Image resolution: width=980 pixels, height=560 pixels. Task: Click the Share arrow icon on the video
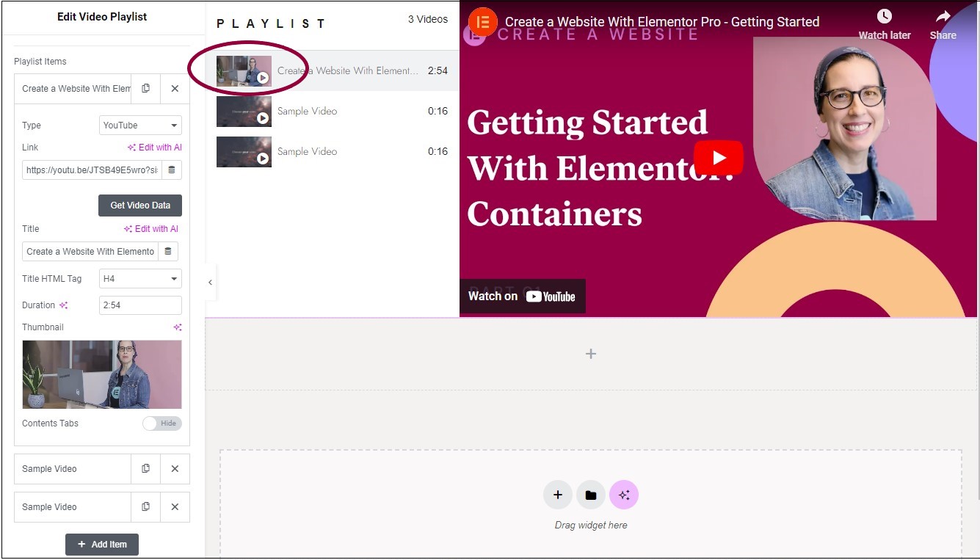(x=943, y=16)
